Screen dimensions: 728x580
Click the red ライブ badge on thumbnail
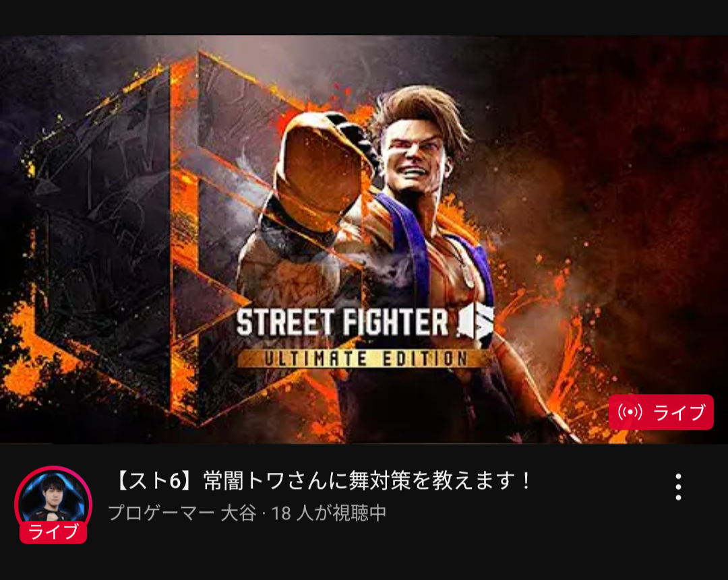661,412
